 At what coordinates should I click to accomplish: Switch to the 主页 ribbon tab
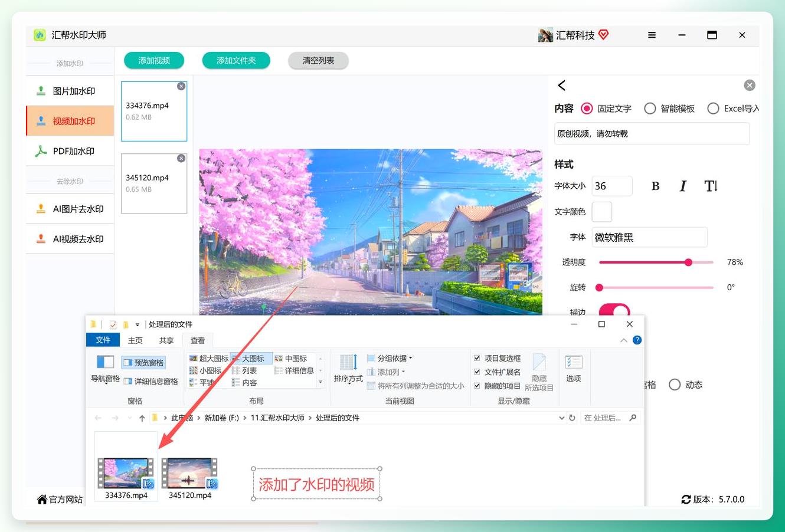pyautogui.click(x=135, y=340)
